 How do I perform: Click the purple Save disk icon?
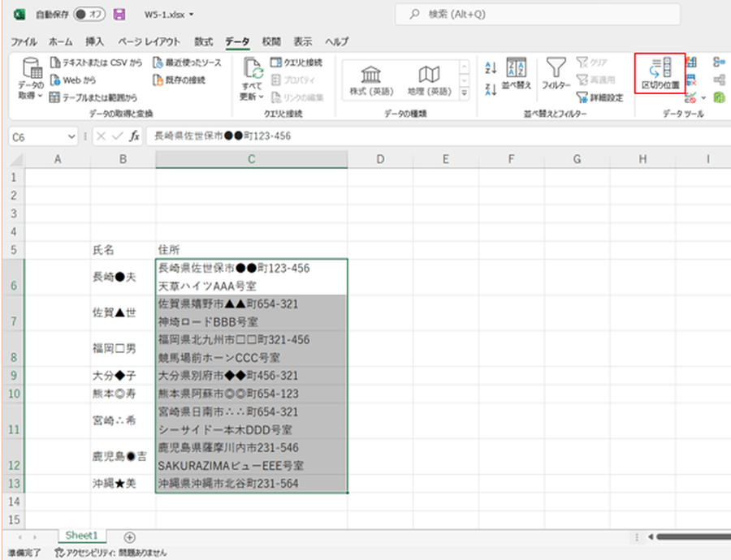pyautogui.click(x=119, y=15)
